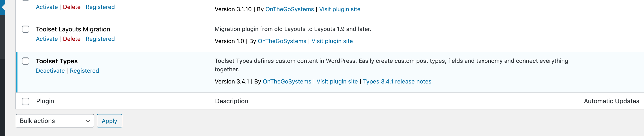Screen dimensions: 644x136
Task: Visit plugin site for Toolset Layouts Migration
Action: tap(332, 41)
